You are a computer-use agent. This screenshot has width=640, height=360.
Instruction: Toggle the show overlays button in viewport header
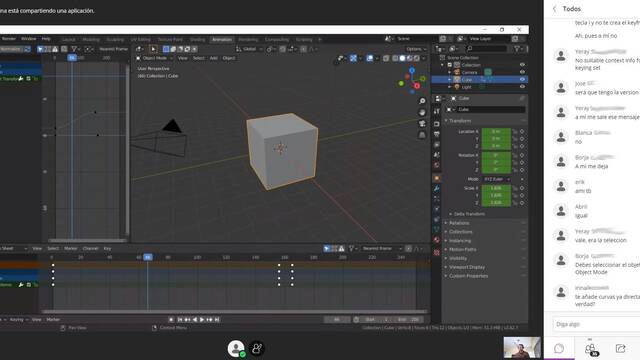pyautogui.click(x=370, y=58)
